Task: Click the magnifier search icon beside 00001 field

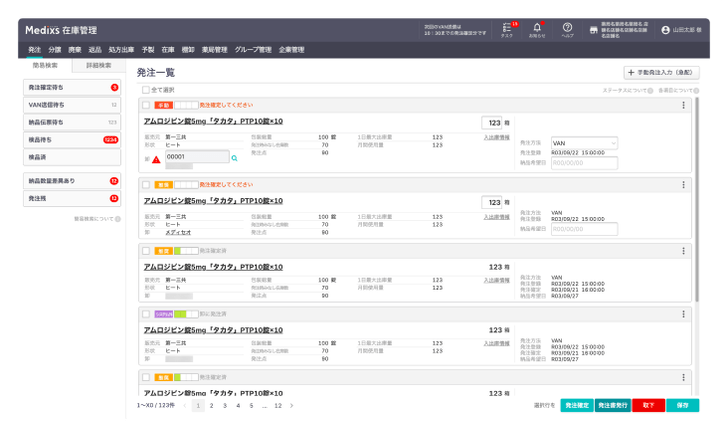Action: [234, 158]
